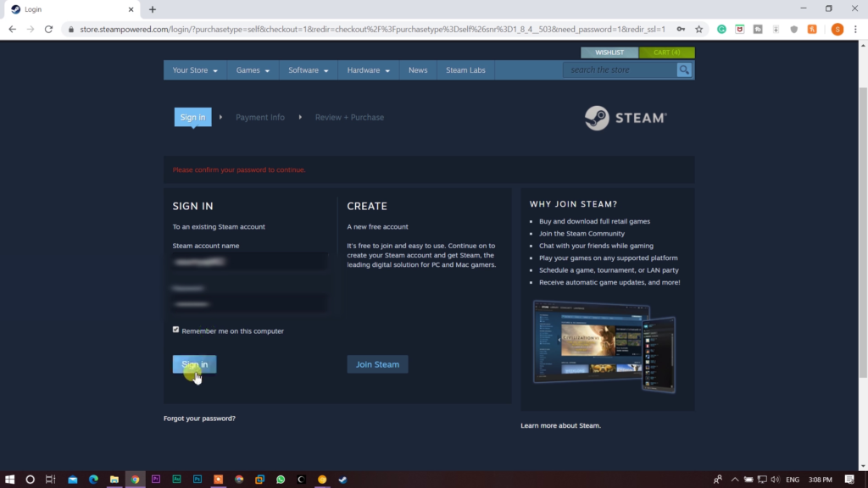Click the Sign in button
Image resolution: width=868 pixels, height=488 pixels.
coord(194,364)
